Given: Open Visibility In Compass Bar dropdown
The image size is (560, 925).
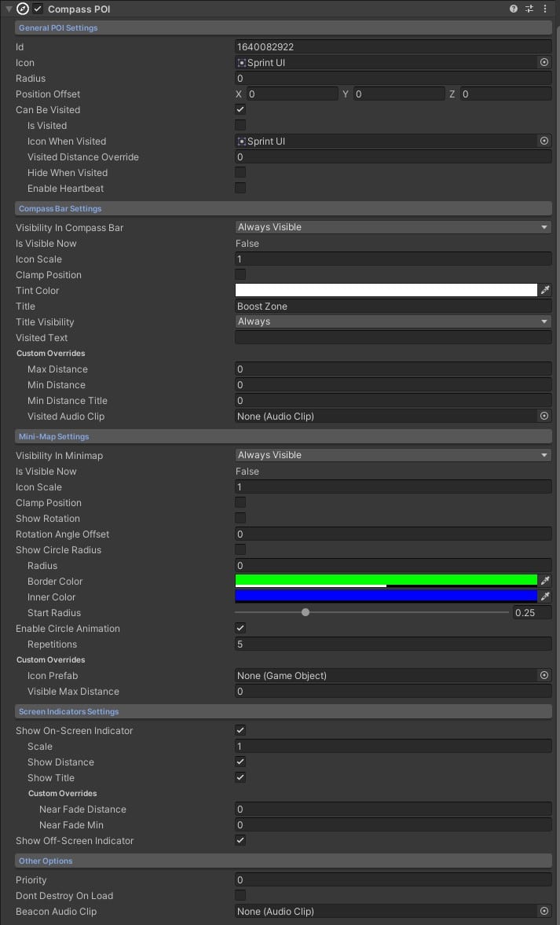Looking at the screenshot, I should coord(393,228).
